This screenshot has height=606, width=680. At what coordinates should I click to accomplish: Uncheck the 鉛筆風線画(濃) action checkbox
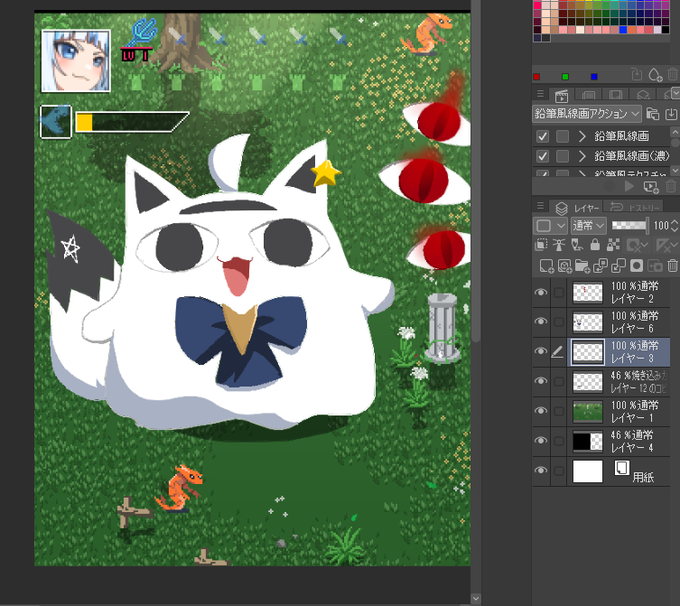pos(542,156)
